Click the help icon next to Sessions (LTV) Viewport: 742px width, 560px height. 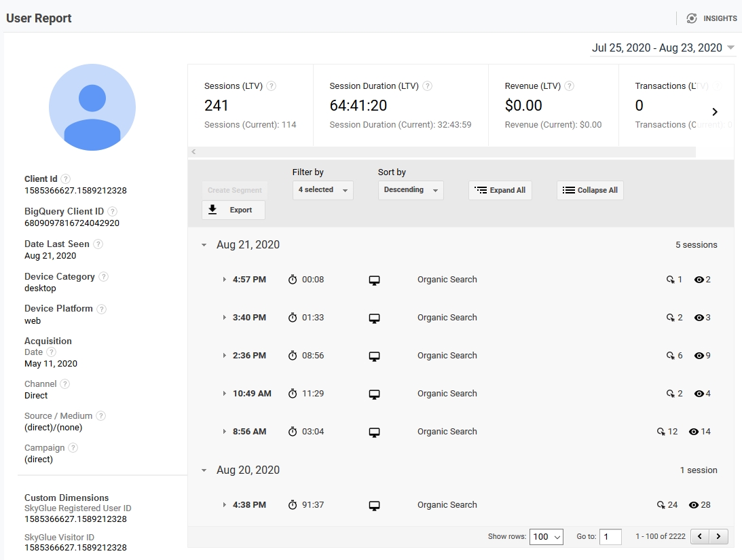tap(271, 86)
